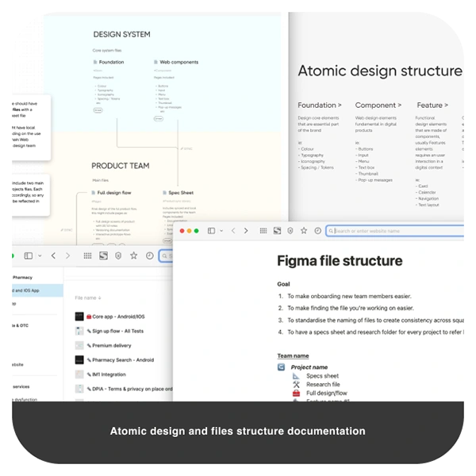This screenshot has width=476, height=476.
Task: Click the 'Project name' folder icon
Action: coord(282,367)
